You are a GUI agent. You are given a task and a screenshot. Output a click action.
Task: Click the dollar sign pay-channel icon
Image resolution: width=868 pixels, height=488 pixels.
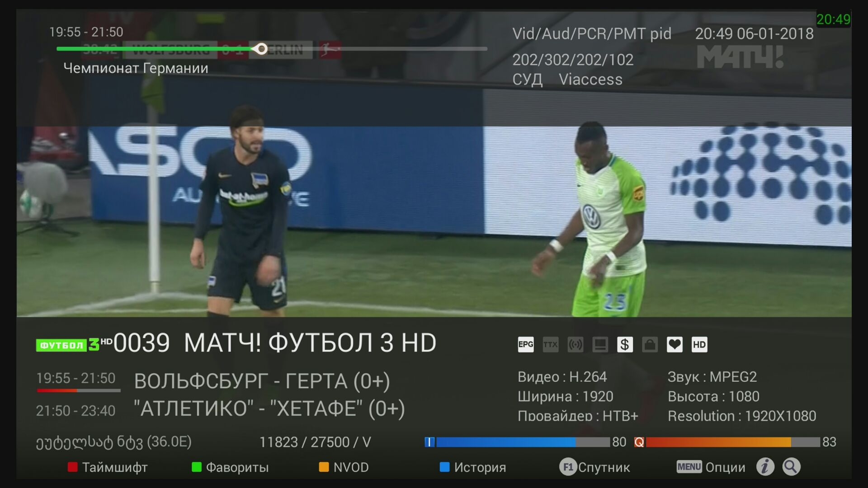(625, 345)
